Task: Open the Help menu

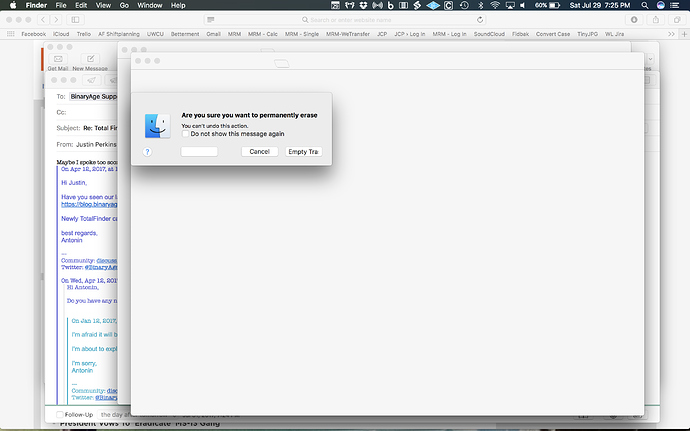Action: click(x=178, y=5)
